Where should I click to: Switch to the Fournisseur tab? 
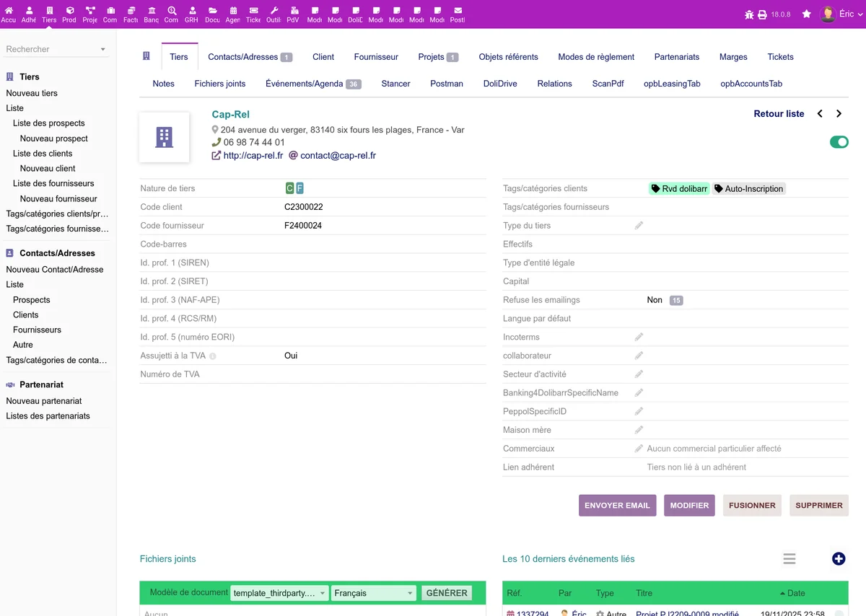[376, 57]
